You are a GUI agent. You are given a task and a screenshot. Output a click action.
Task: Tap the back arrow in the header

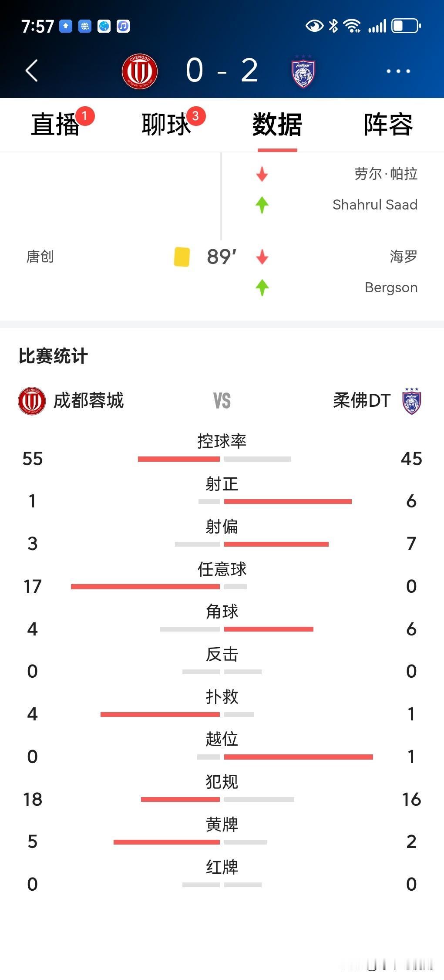(x=31, y=71)
